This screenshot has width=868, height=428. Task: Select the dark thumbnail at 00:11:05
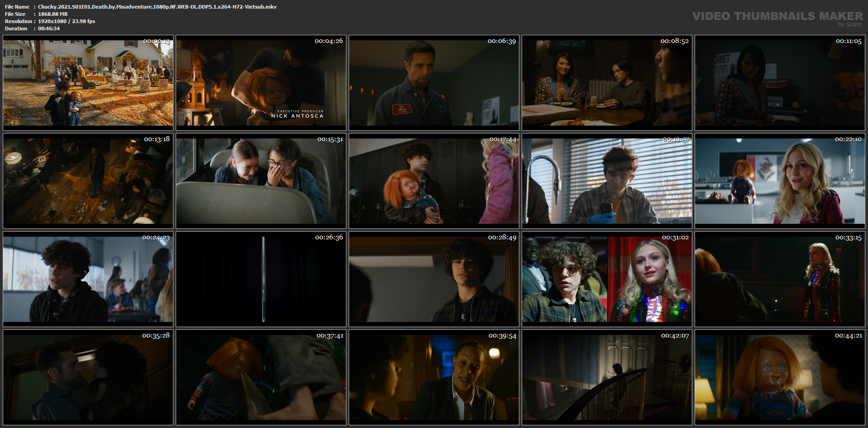click(780, 83)
